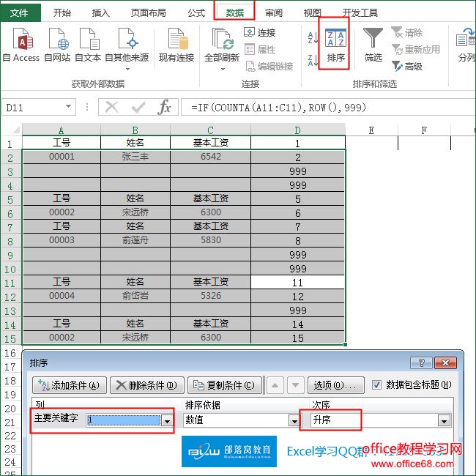Click Edit Links (编辑链接)

(x=269, y=66)
